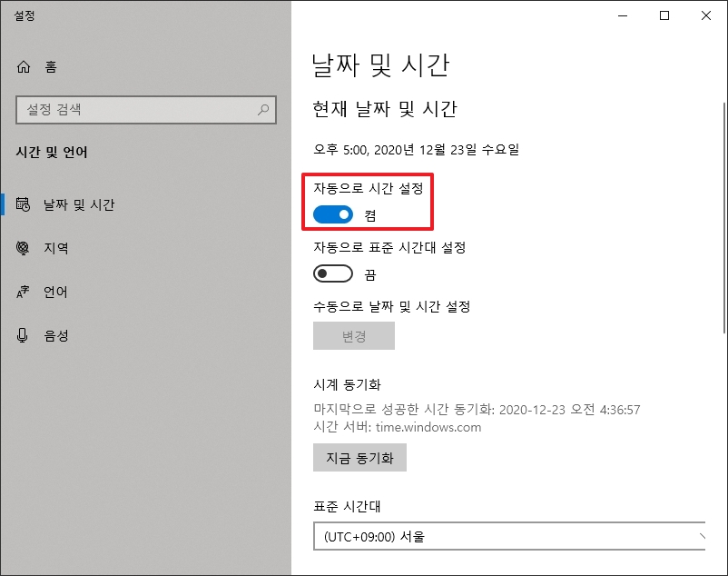Click the 시간 및 언어 sidebar heading
728x576 pixels.
coord(52,152)
